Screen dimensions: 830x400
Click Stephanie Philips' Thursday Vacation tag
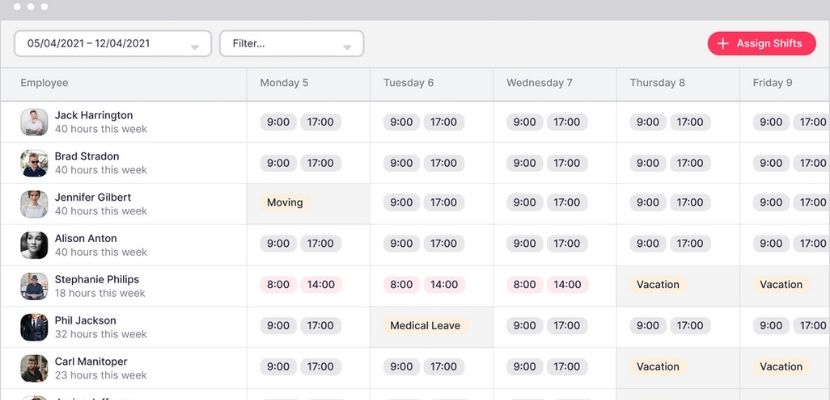point(658,285)
